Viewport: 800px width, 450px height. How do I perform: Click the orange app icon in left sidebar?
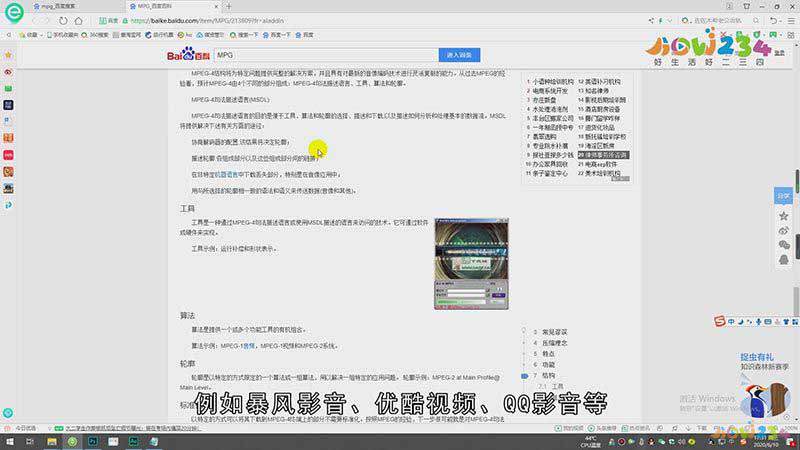[x=8, y=138]
